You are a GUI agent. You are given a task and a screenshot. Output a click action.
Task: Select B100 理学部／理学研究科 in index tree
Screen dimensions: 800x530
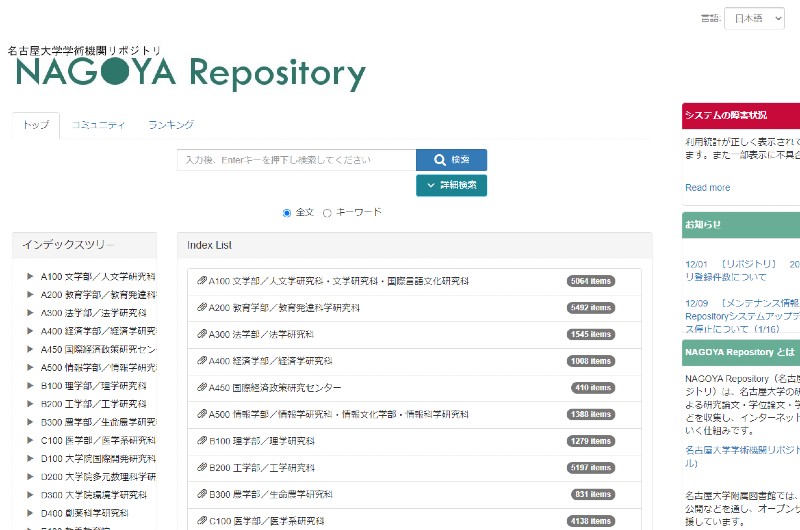[93, 386]
